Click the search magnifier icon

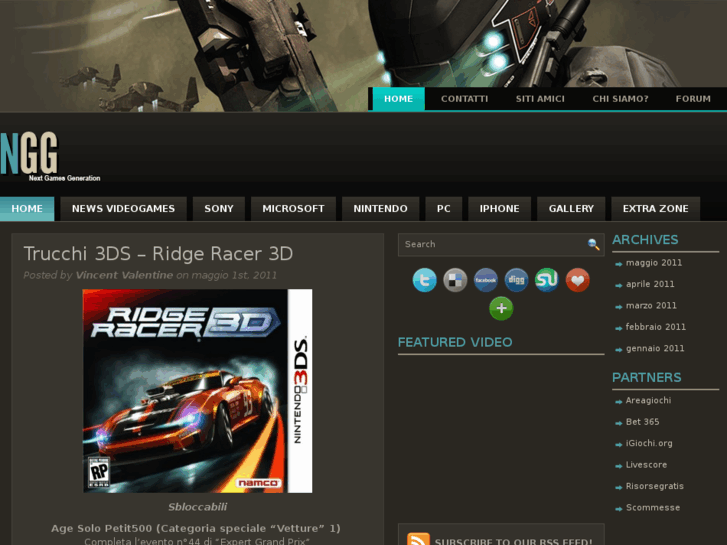tap(593, 244)
